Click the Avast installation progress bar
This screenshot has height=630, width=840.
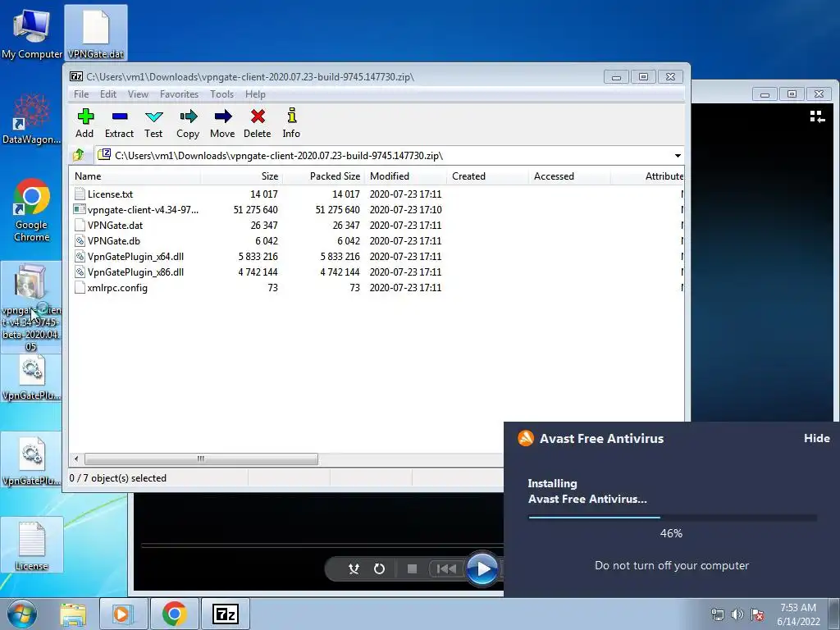673,518
